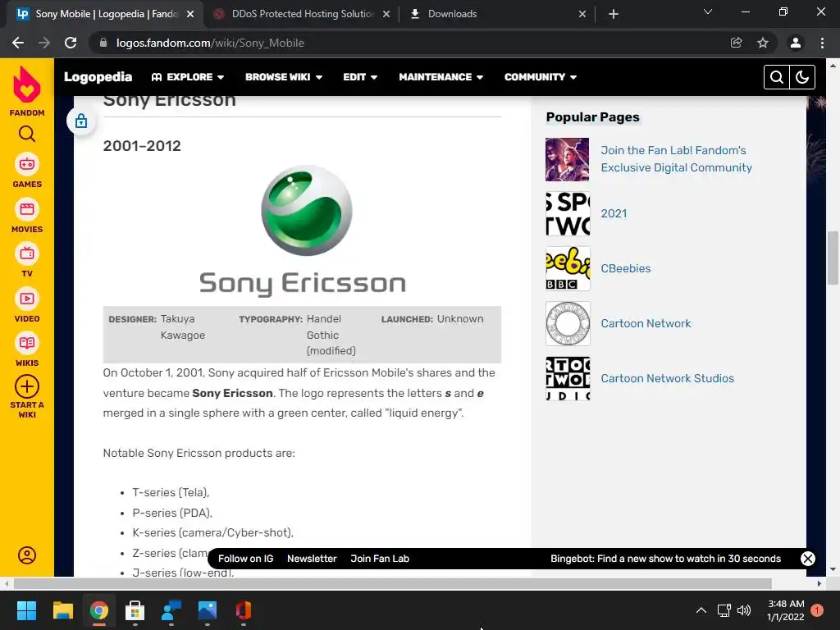Screen dimensions: 840x630
Task: Close the DDoS Protected Hosting tab
Action: pos(386,14)
